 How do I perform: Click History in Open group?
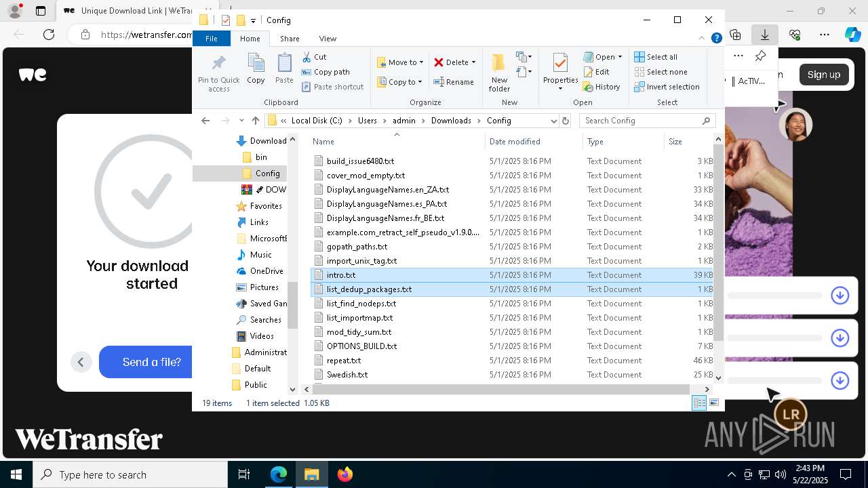coord(601,87)
